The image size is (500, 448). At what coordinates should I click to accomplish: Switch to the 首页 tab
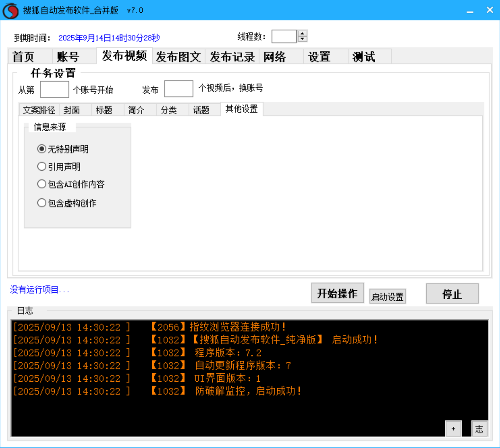tap(23, 56)
